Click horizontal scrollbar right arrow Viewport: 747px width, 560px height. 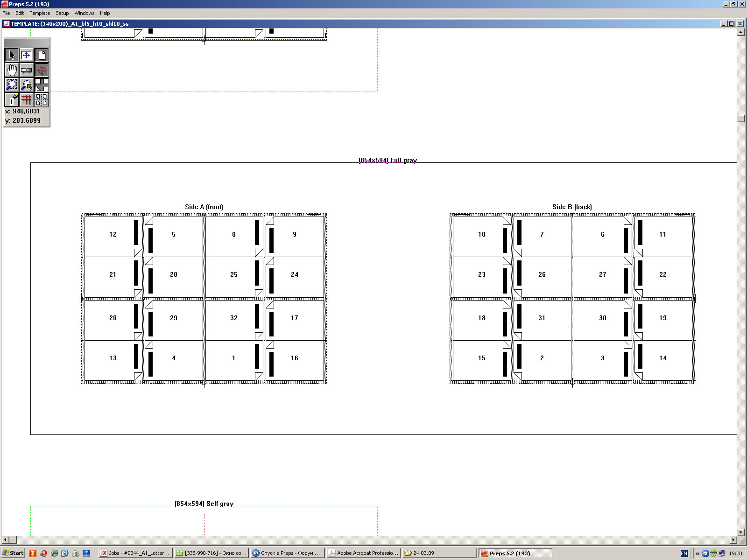(x=733, y=540)
